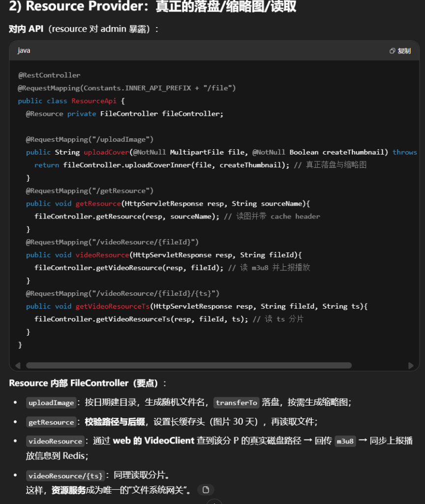Click the "getResource" inline code chip
Image resolution: width=425 pixels, height=504 pixels.
coord(51,422)
